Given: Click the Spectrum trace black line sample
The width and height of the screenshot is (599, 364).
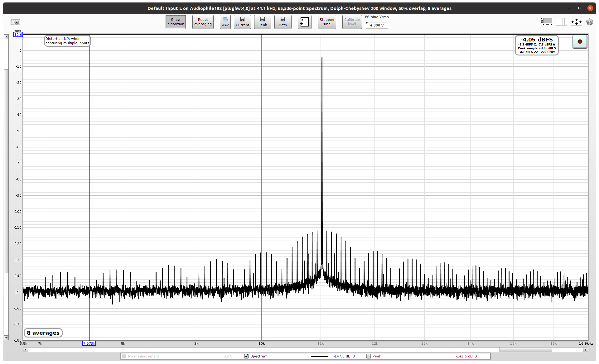Looking at the screenshot, I should [x=319, y=356].
